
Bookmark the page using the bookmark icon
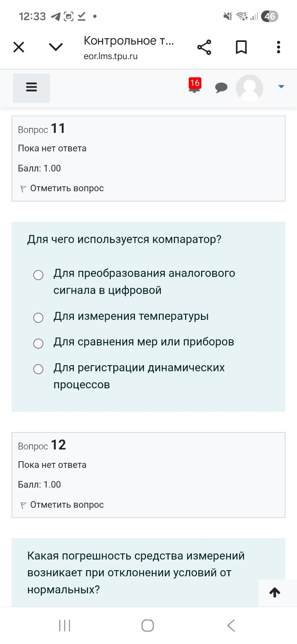click(241, 47)
